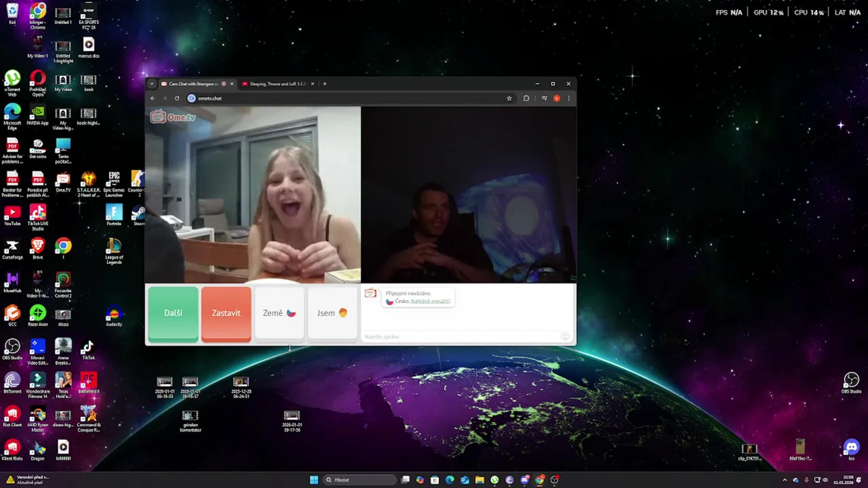The image size is (868, 488).
Task: Launch BitTorrent desktop shortcut
Action: click(x=12, y=382)
